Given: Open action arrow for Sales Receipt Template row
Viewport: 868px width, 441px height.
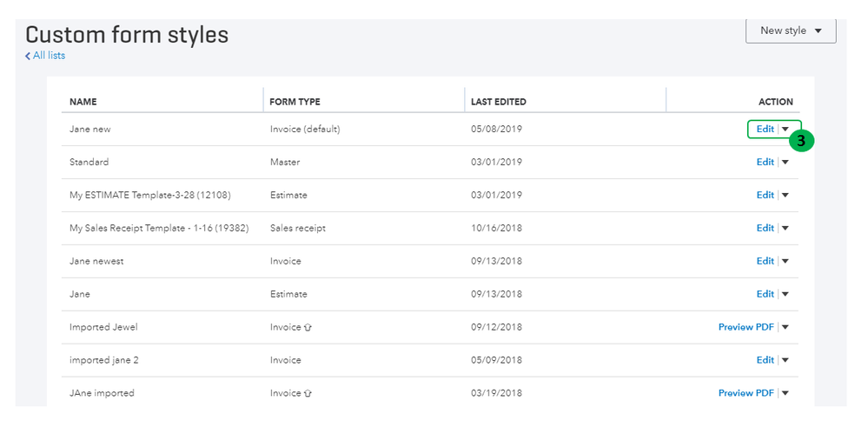Looking at the screenshot, I should coord(785,228).
